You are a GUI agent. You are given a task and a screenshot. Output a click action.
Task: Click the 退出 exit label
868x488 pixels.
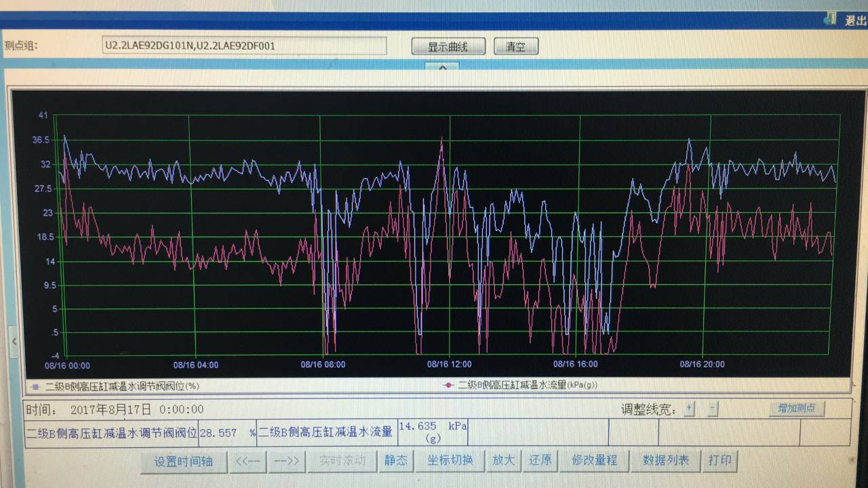click(x=854, y=20)
